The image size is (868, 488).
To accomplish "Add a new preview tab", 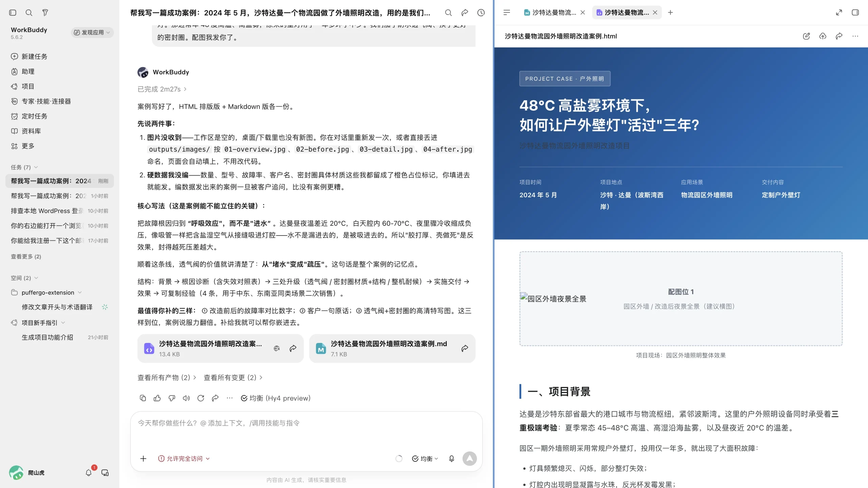I will 670,13.
